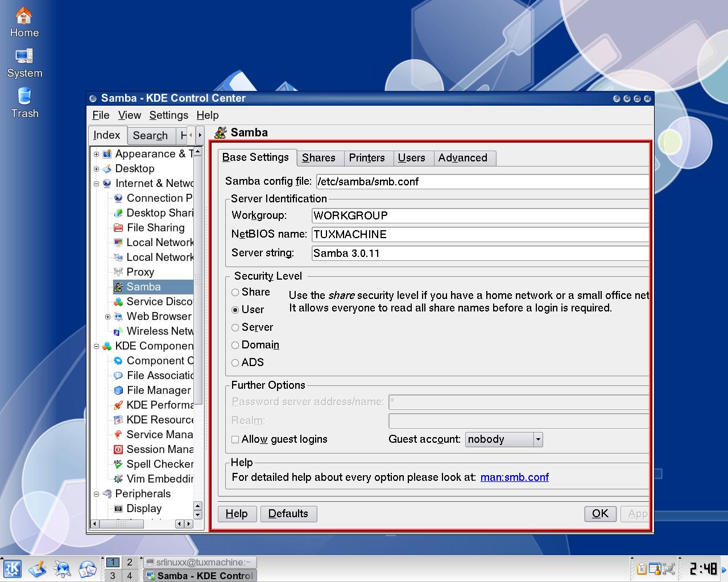Click the tree horizontal scrollbar thumb
The image size is (728, 582).
coord(122,523)
